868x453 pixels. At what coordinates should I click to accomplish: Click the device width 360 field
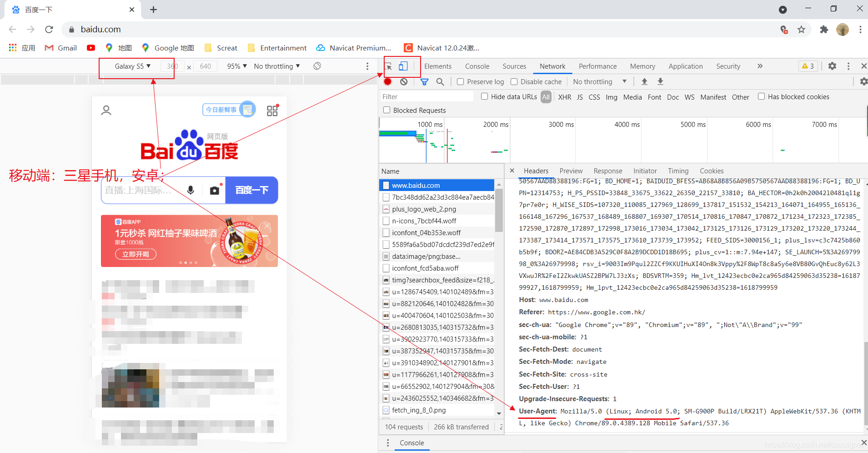pyautogui.click(x=172, y=66)
